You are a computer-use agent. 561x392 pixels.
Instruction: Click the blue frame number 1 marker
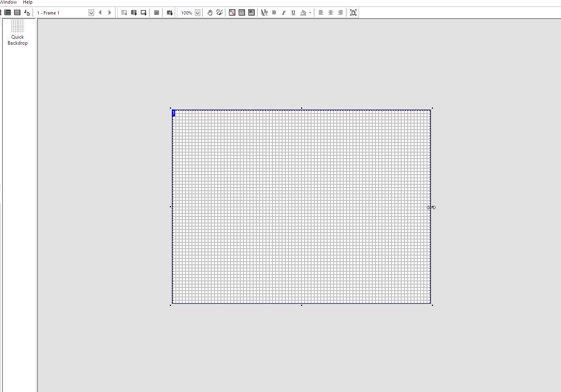tap(173, 113)
